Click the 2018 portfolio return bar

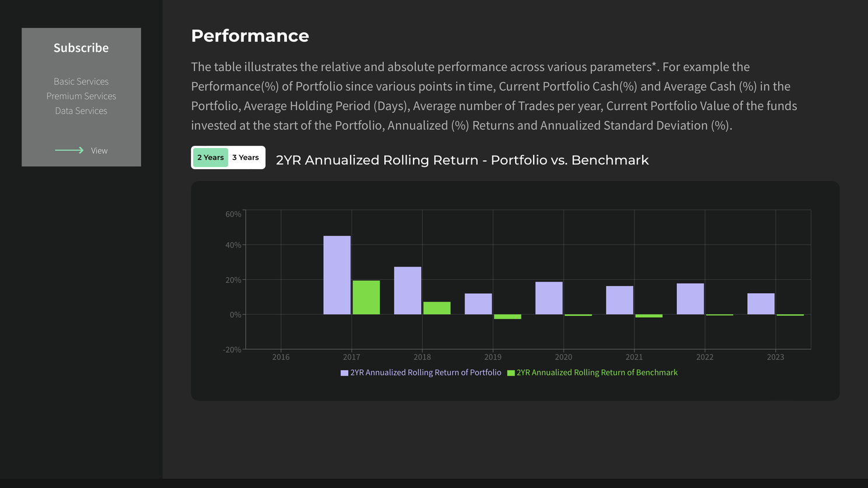(x=408, y=290)
